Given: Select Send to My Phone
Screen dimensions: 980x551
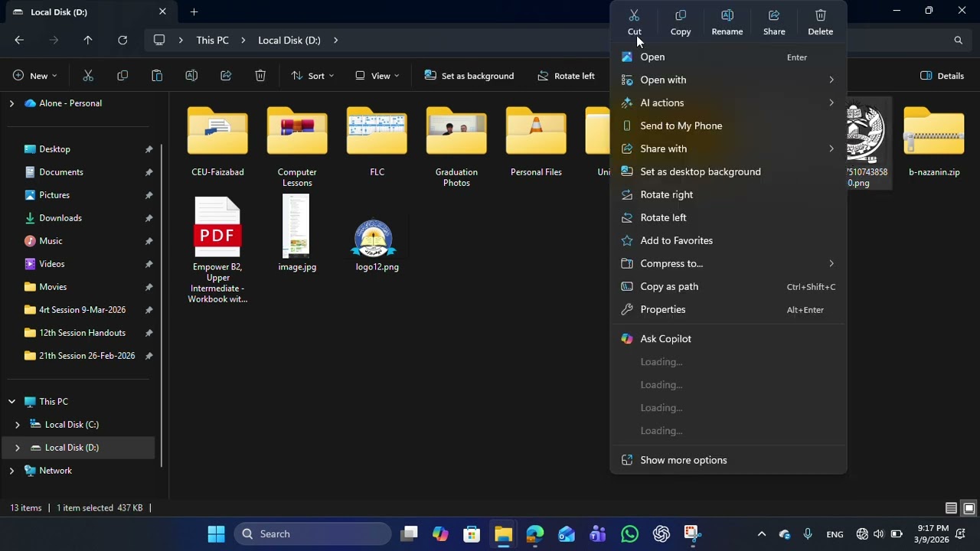Looking at the screenshot, I should (x=728, y=126).
